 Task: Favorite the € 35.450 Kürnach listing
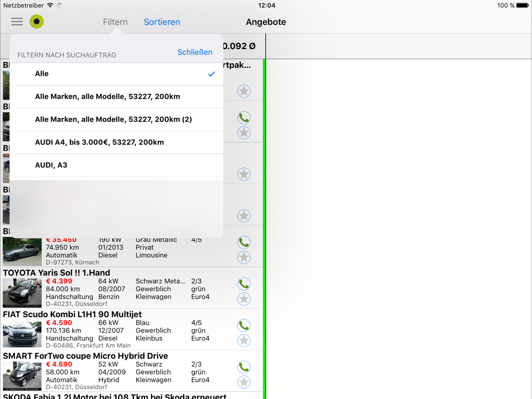244,258
